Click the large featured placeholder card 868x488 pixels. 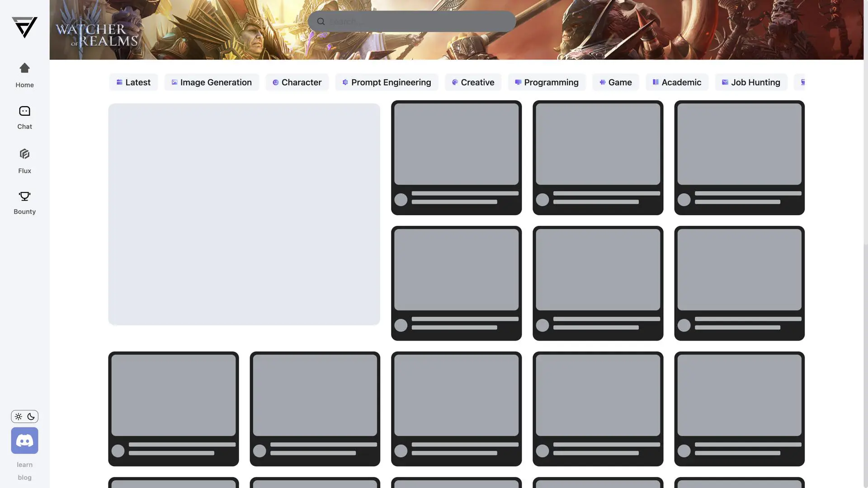pos(244,214)
